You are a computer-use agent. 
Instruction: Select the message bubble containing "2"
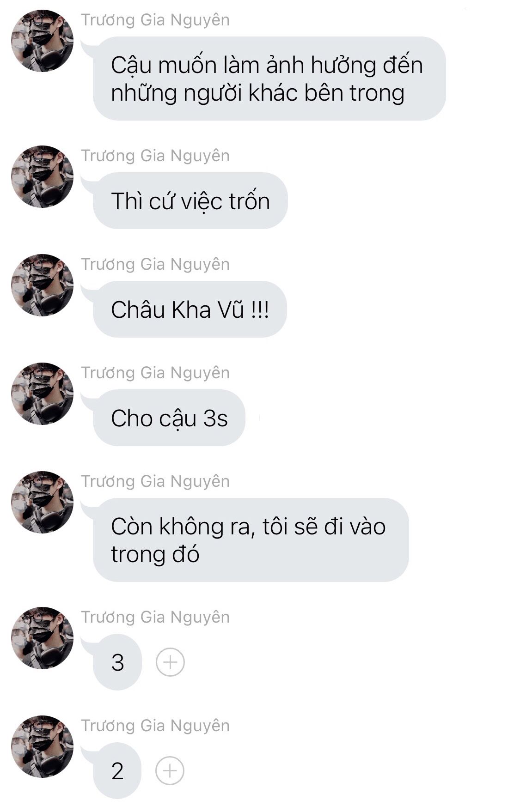tap(117, 771)
